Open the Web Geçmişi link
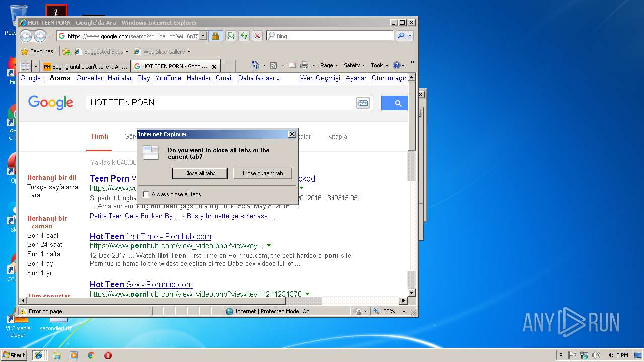The width and height of the screenshot is (644, 362). pos(320,78)
